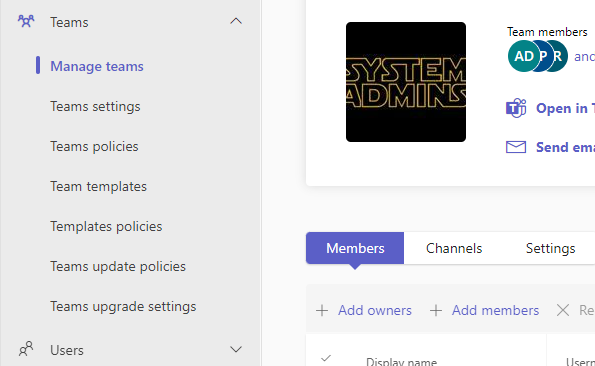This screenshot has width=595, height=366.
Task: Select Templates policies
Action: coord(106,226)
